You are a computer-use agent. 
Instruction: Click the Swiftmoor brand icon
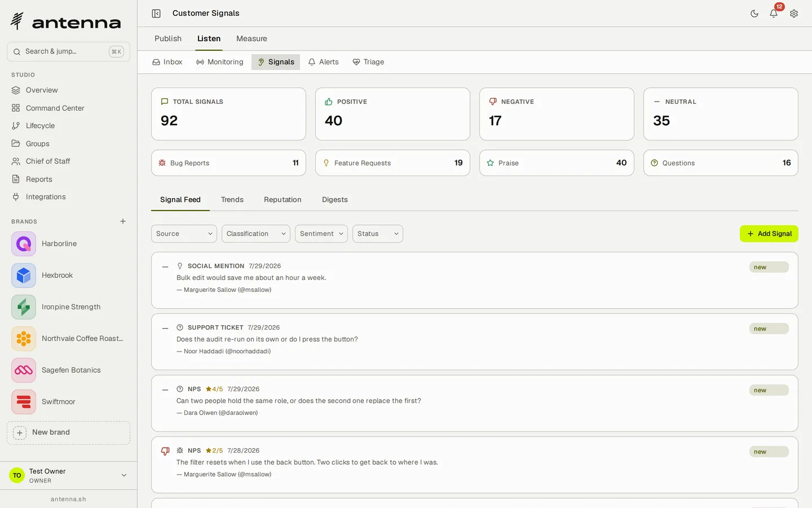tap(24, 402)
